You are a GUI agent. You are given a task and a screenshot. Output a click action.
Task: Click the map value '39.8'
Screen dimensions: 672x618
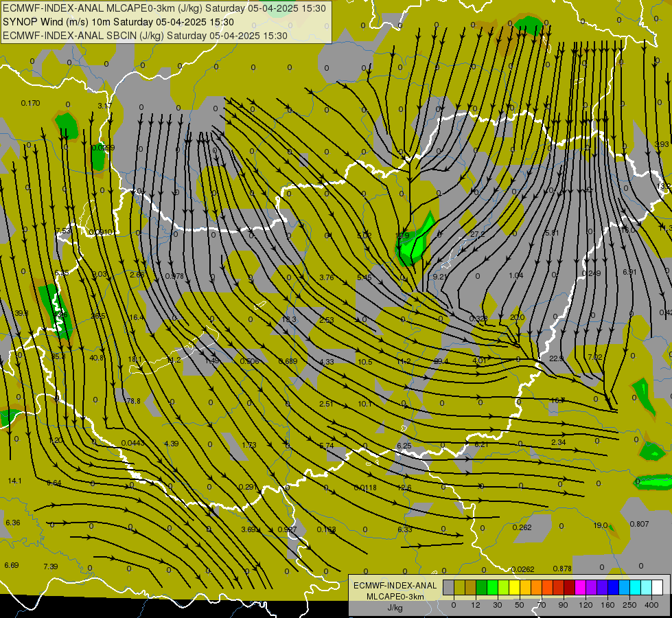[x=21, y=313]
